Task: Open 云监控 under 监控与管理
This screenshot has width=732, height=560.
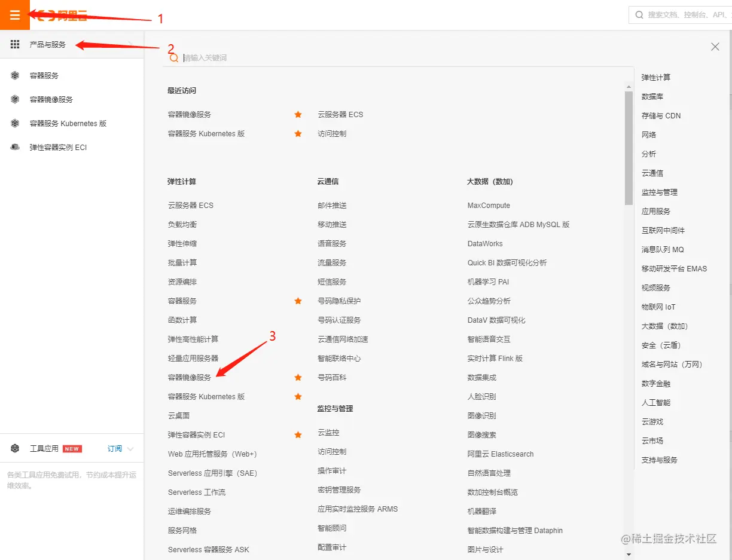Action: [328, 432]
